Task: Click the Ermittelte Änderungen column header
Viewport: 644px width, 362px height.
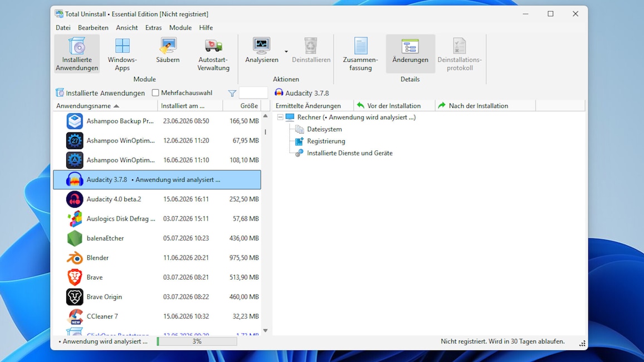Action: (x=313, y=106)
